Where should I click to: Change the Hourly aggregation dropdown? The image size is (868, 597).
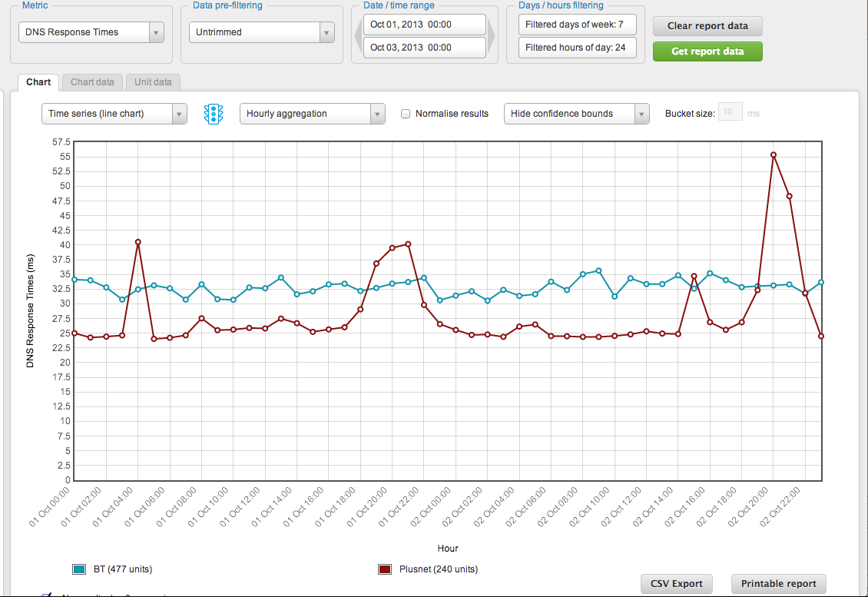(x=312, y=114)
